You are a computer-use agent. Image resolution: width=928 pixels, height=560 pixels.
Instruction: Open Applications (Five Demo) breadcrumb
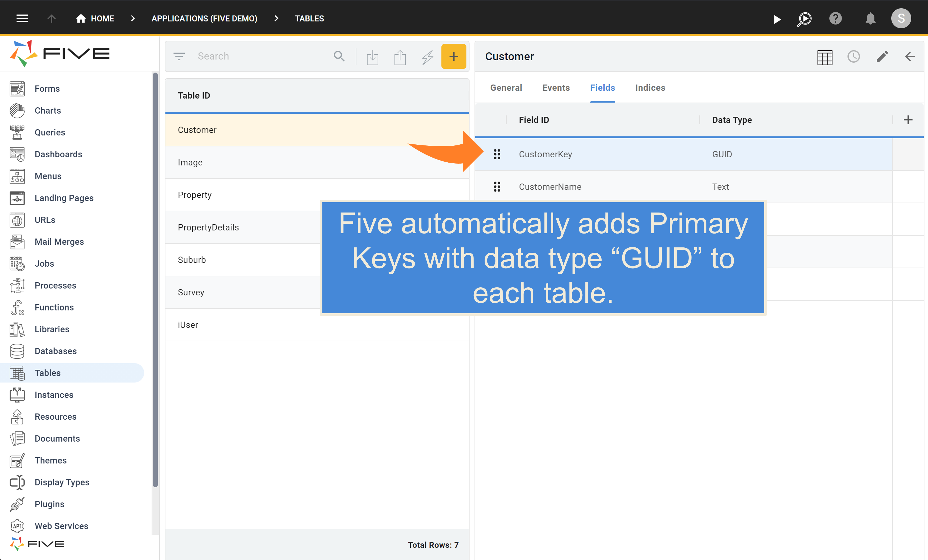tap(204, 18)
